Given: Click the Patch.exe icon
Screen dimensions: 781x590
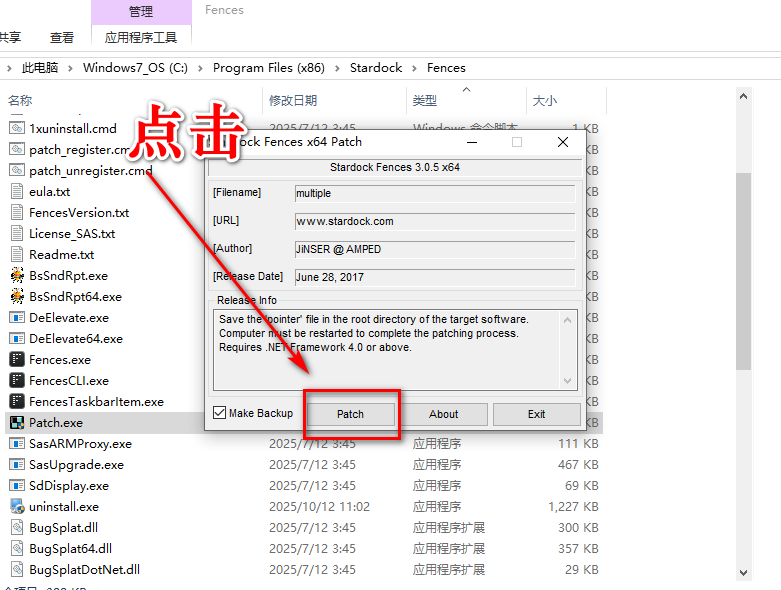Looking at the screenshot, I should tap(17, 423).
